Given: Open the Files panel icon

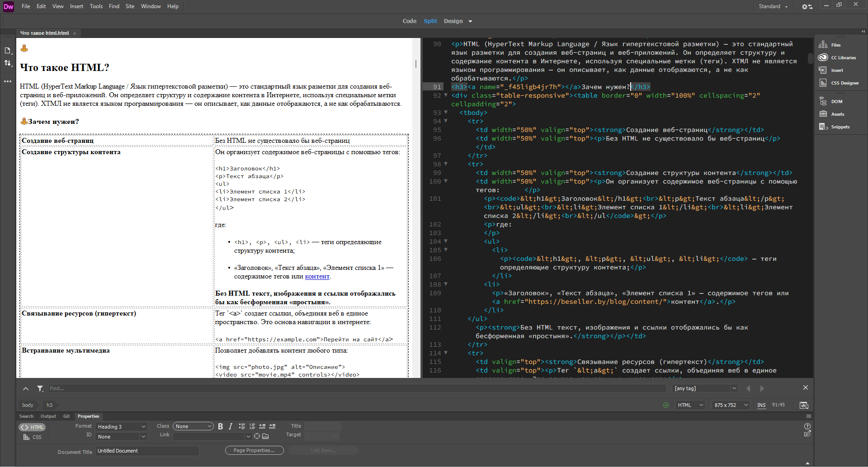Looking at the screenshot, I should (823, 45).
